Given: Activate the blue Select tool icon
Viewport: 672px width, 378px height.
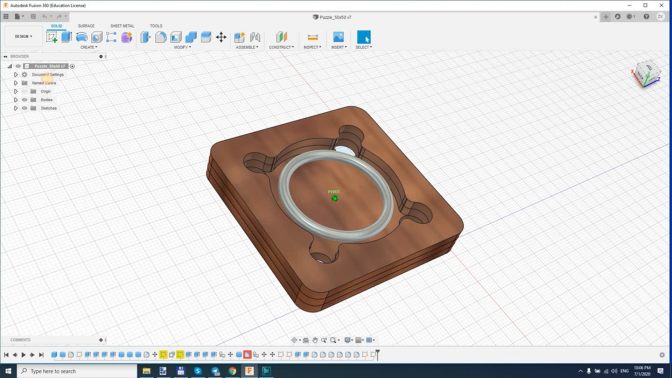Looking at the screenshot, I should pos(363,37).
